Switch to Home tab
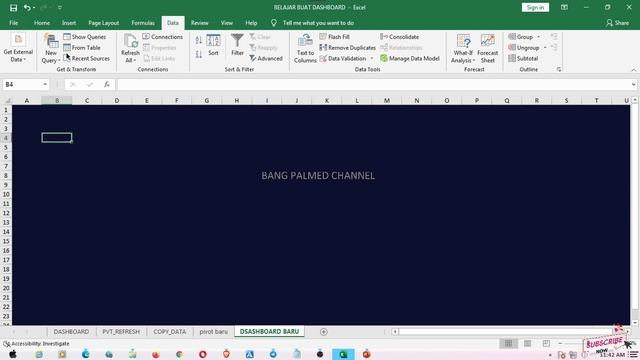Screen dimensions: 640x360 tap(42, 23)
